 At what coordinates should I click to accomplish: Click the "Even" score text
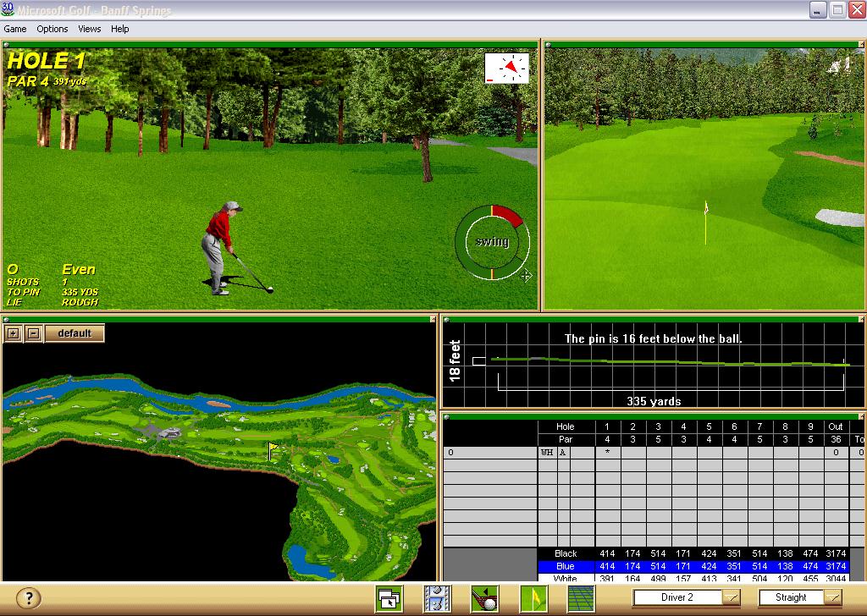pos(79,270)
